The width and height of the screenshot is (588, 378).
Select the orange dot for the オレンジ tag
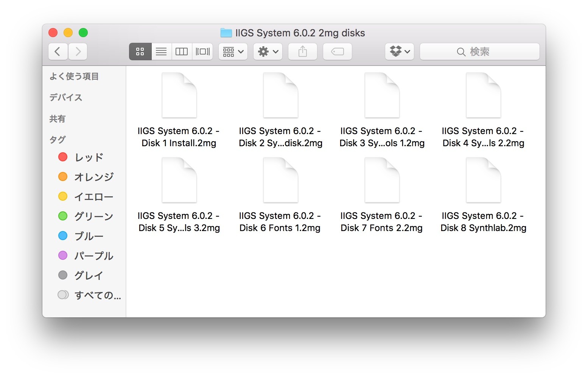tap(63, 177)
